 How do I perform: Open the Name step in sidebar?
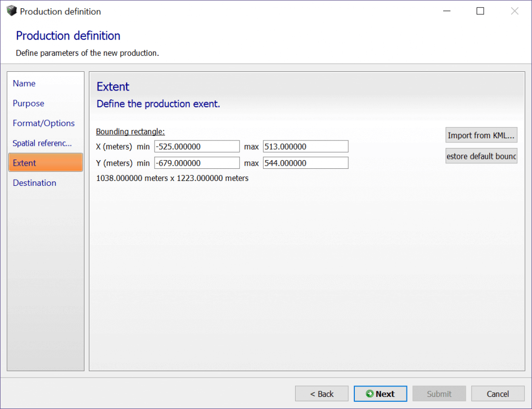tap(24, 83)
